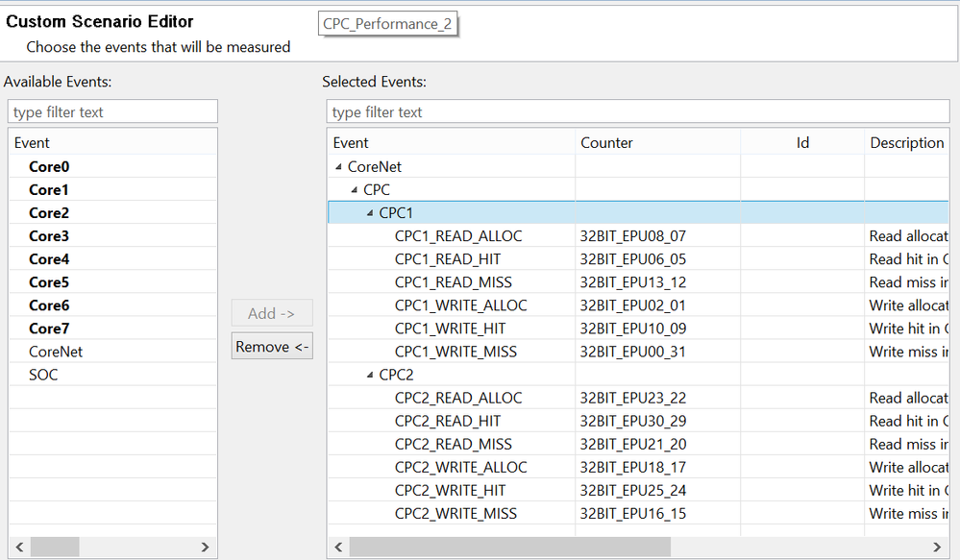Viewport: 960px width, 560px height.
Task: Select SOC in Available Events list
Action: [43, 375]
